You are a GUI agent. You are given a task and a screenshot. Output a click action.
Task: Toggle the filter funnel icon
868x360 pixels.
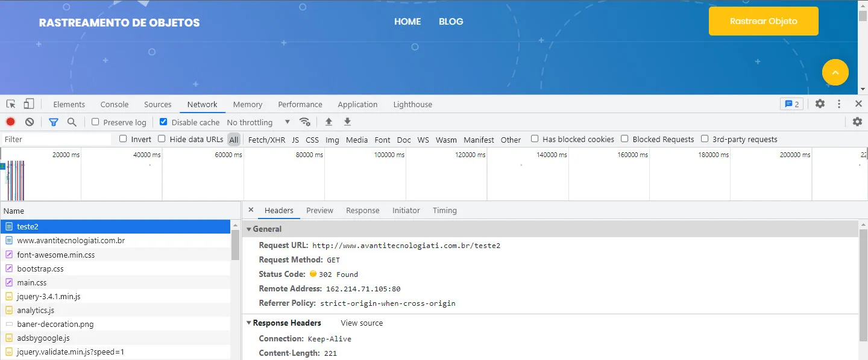54,122
